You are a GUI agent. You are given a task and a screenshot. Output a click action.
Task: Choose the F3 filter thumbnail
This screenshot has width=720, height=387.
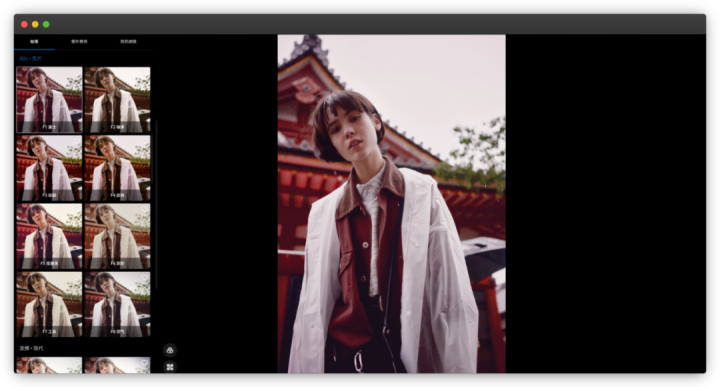click(49, 168)
